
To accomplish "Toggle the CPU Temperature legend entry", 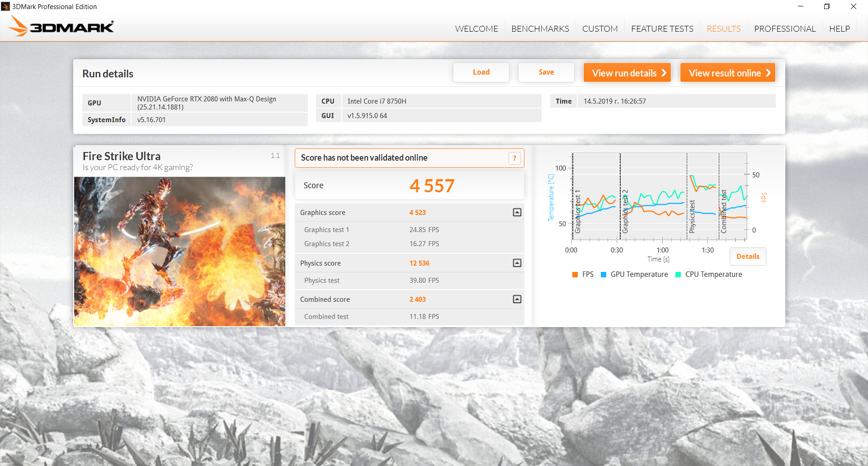I will click(709, 275).
